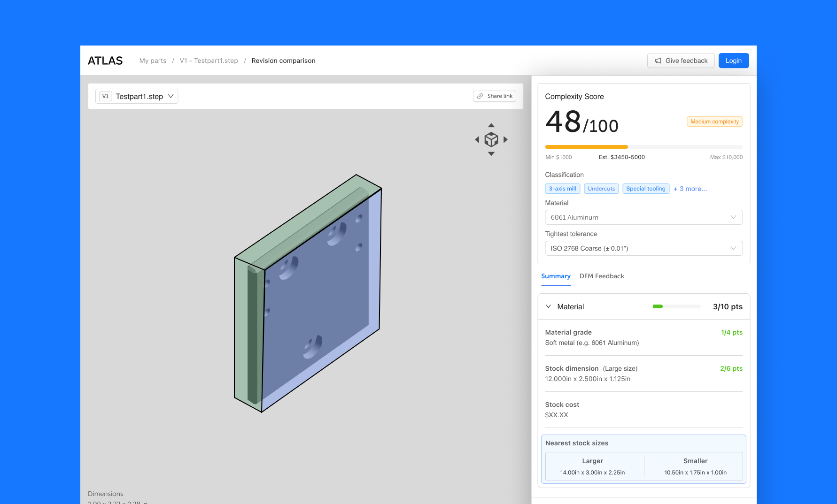
Task: Open the Testpart1.step version dropdown
Action: (137, 96)
